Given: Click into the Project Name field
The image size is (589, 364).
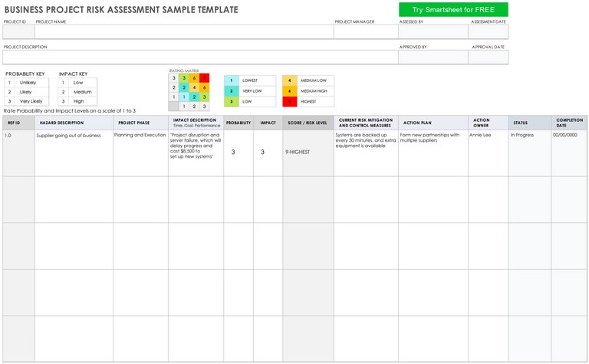Looking at the screenshot, I should (x=184, y=32).
